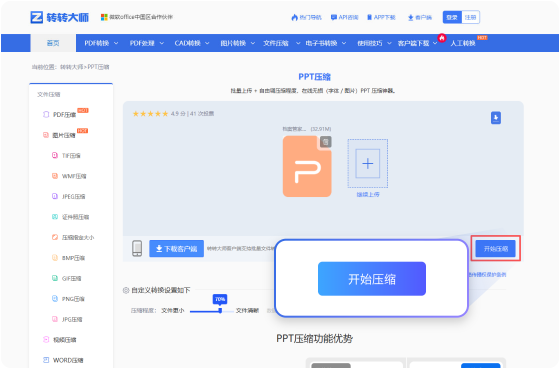
Task: Select BMP压缩 icon in sidebar
Action: (55, 258)
